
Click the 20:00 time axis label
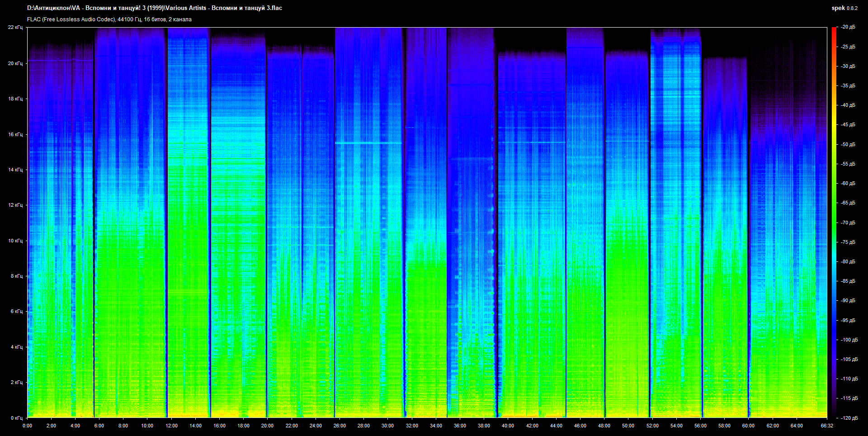(x=267, y=426)
